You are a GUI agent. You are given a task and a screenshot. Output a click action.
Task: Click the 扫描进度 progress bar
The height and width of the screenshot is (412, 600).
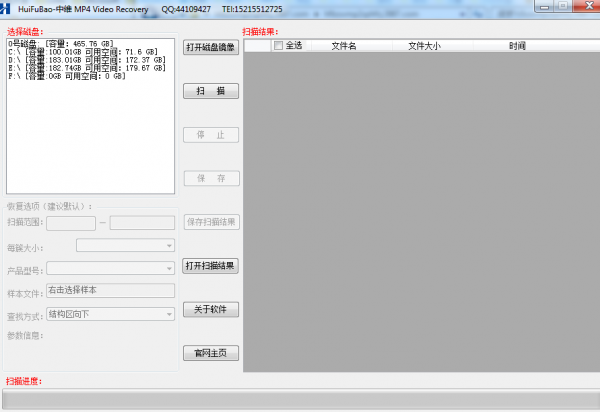coord(301,399)
